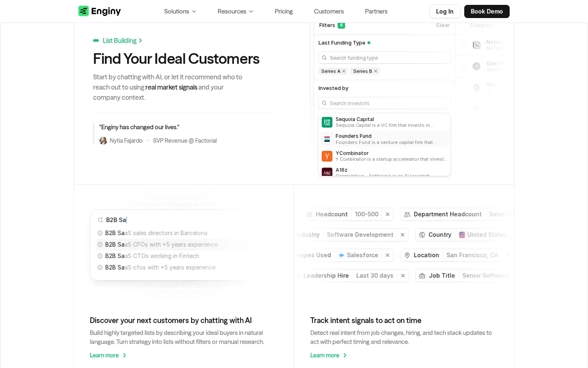Image resolution: width=588 pixels, height=368 pixels.
Task: Click the Sequoia Capital green logo
Action: (327, 122)
